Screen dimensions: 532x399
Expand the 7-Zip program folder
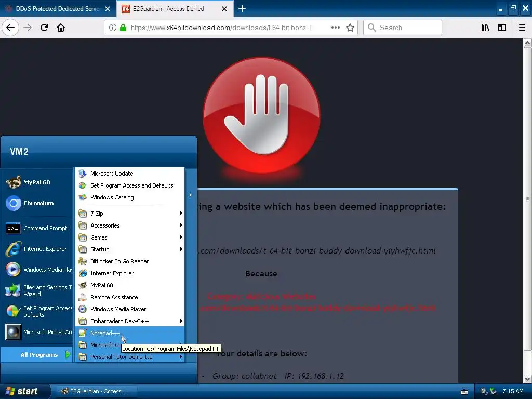(130, 214)
